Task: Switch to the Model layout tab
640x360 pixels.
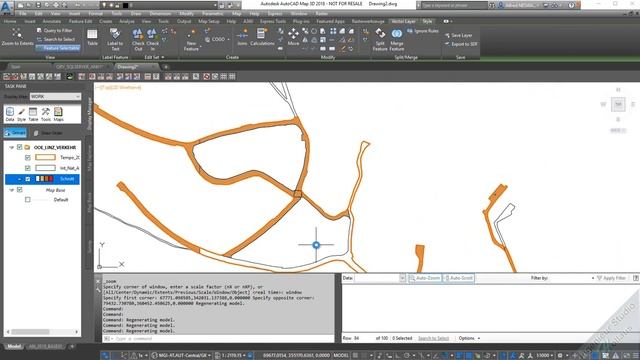Action: (x=14, y=346)
